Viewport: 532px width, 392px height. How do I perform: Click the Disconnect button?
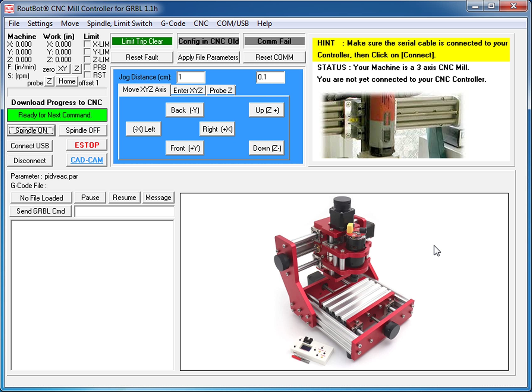point(30,161)
